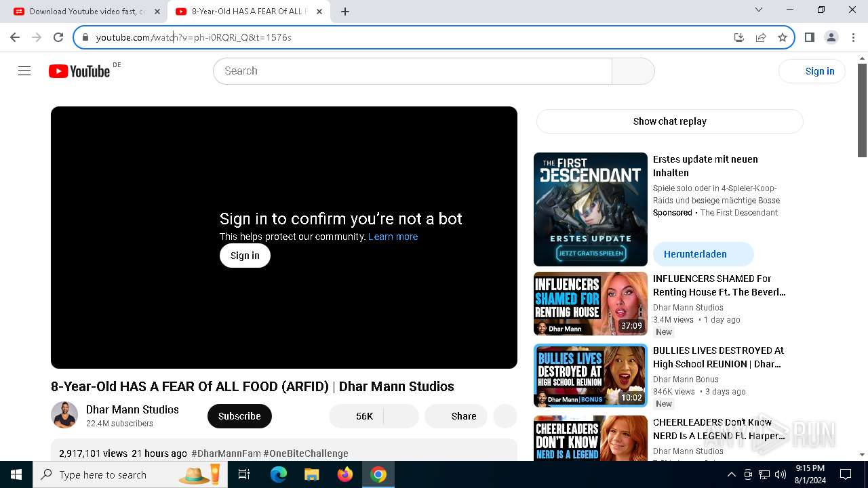Click Dhar Mann Bonus channel under BULLIES video
868x488 pixels.
[686, 380]
